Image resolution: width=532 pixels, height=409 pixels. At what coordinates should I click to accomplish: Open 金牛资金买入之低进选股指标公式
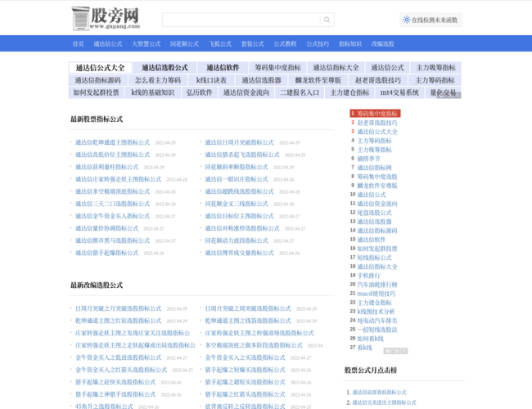pos(118,357)
